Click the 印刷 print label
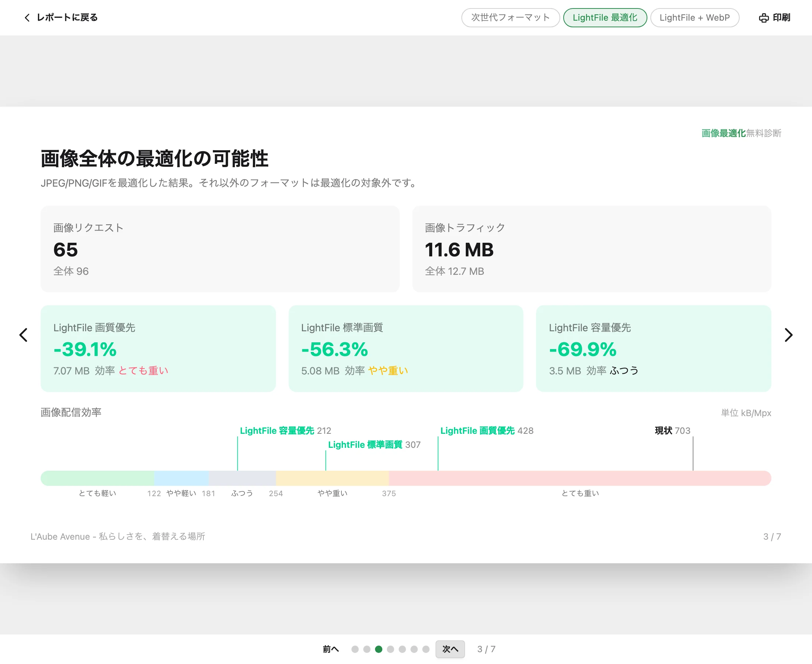This screenshot has height=664, width=812. pyautogui.click(x=781, y=18)
